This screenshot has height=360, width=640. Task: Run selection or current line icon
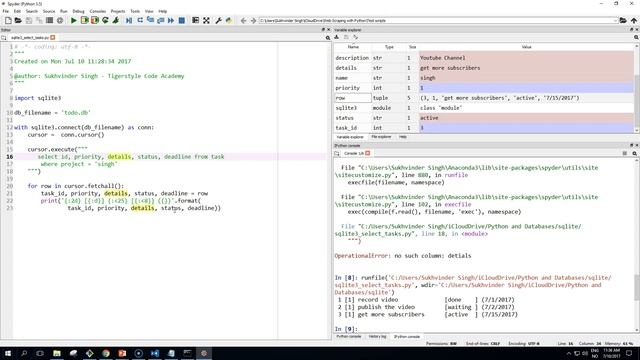pyautogui.click(x=116, y=20)
